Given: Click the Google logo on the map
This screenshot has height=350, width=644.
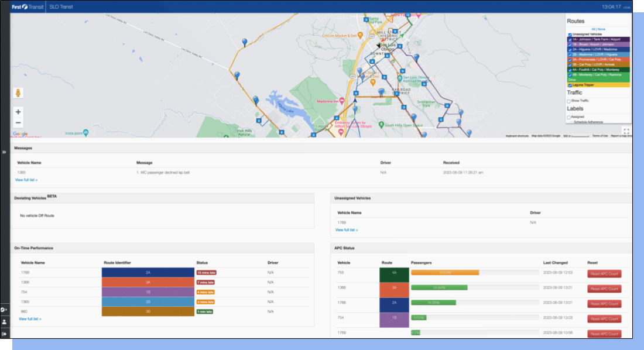Looking at the screenshot, I should pos(20,134).
